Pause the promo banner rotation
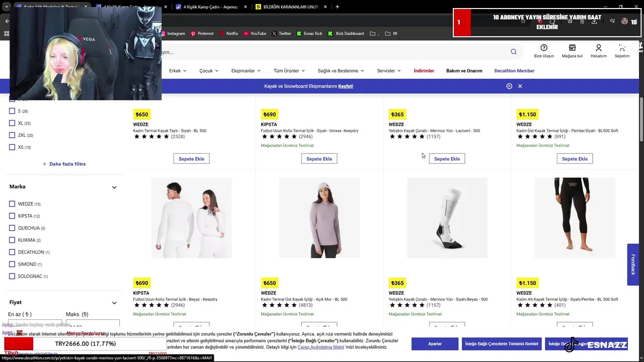 tap(509, 86)
